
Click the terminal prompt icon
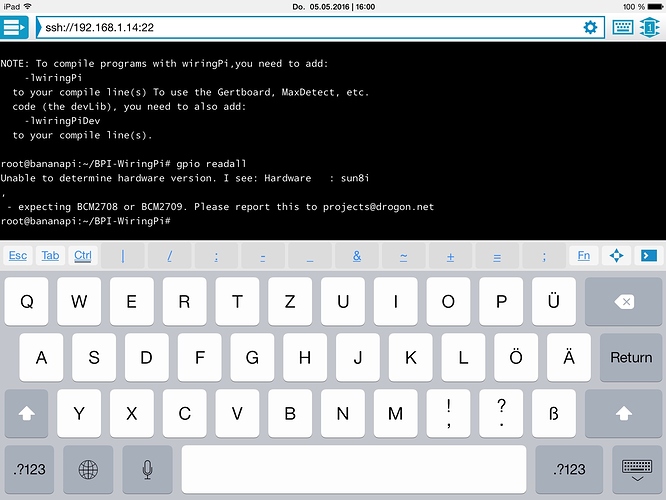[x=649, y=255]
